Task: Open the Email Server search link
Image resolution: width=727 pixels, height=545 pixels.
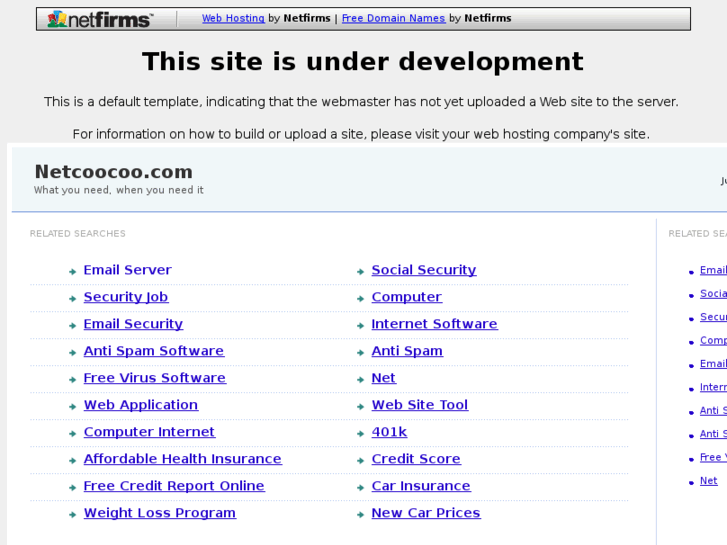Action: [128, 270]
